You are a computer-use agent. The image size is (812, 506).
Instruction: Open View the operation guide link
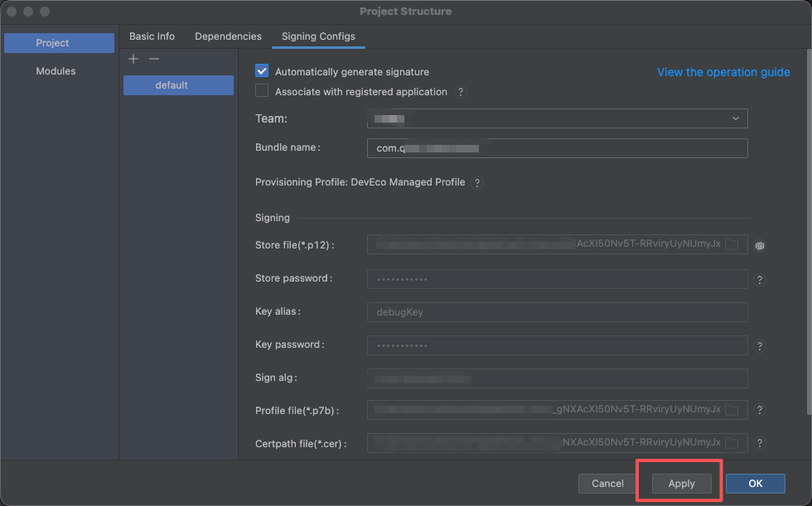pyautogui.click(x=723, y=72)
